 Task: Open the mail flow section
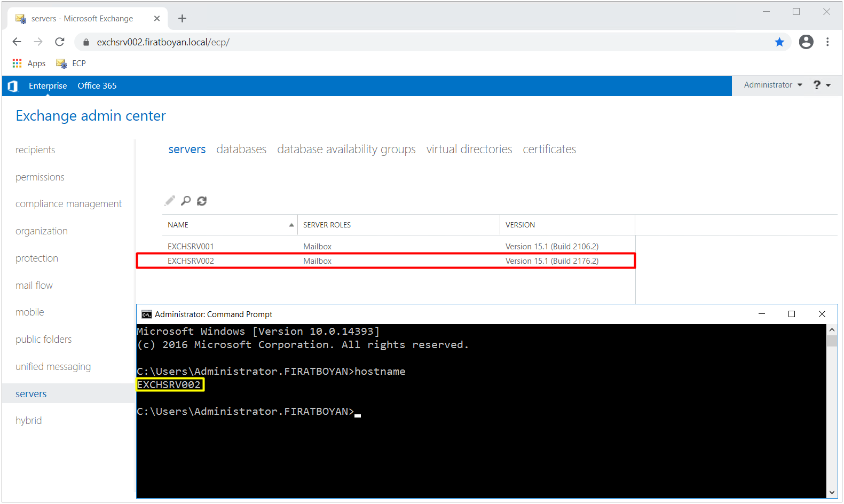[x=34, y=286]
